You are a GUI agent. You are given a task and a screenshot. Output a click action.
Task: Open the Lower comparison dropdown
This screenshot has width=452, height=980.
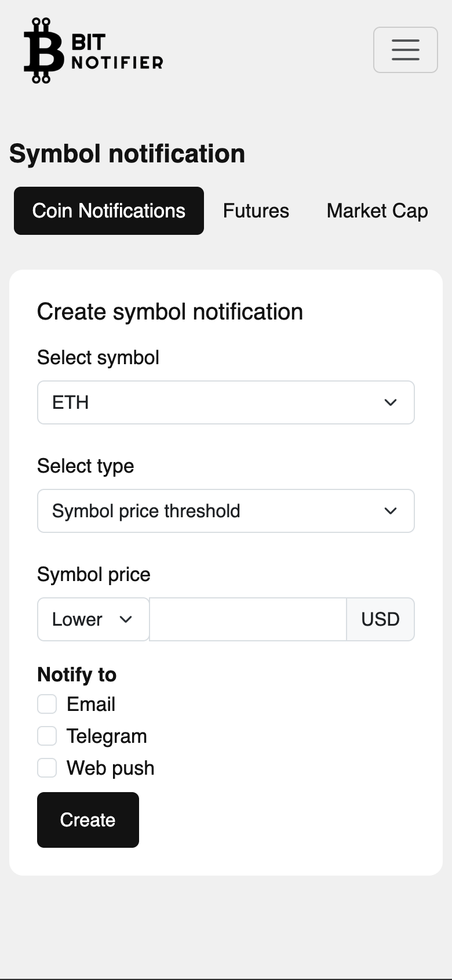(x=93, y=619)
